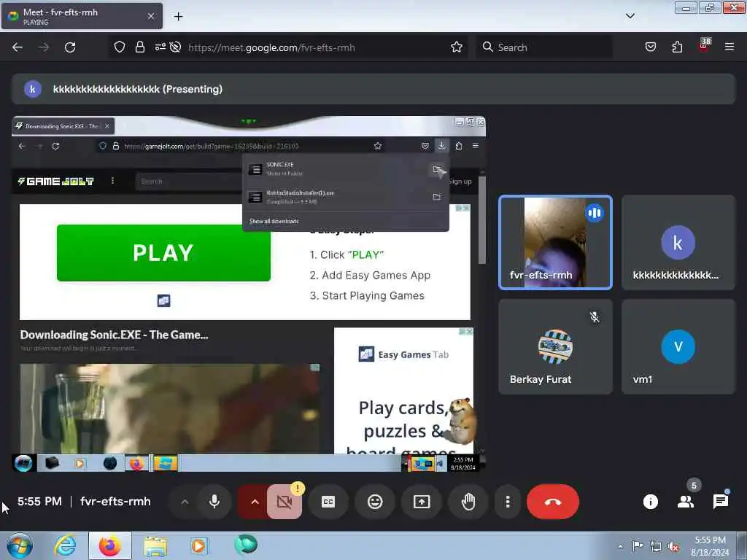This screenshot has height=560, width=747.
Task: Click the gameplay video thumbnail in presentation
Action: [x=169, y=408]
